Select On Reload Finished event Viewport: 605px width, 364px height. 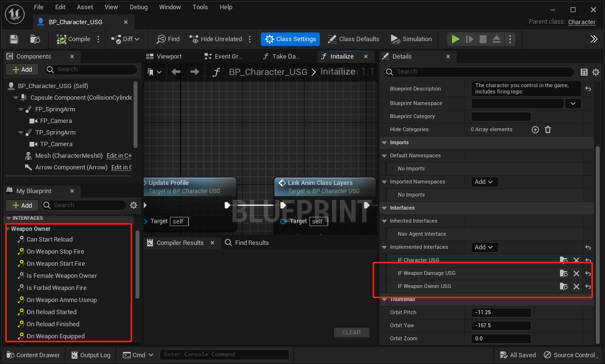click(x=53, y=324)
